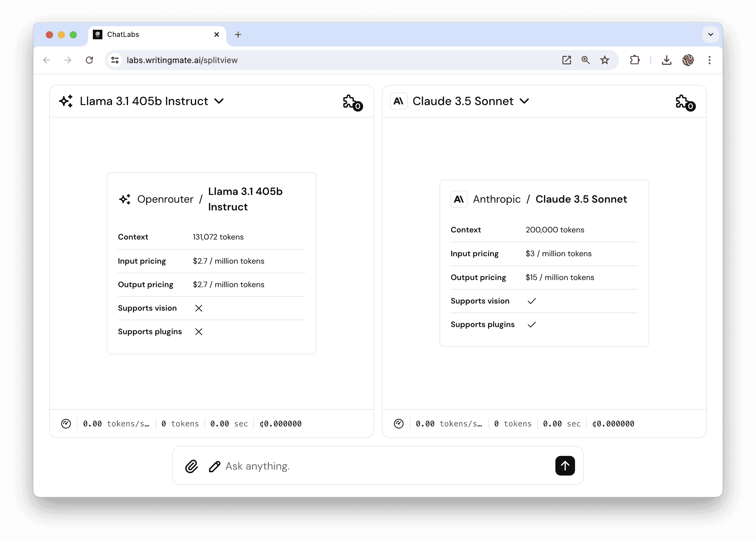Bookmark this page with the star
This screenshot has width=756, height=541.
click(605, 60)
